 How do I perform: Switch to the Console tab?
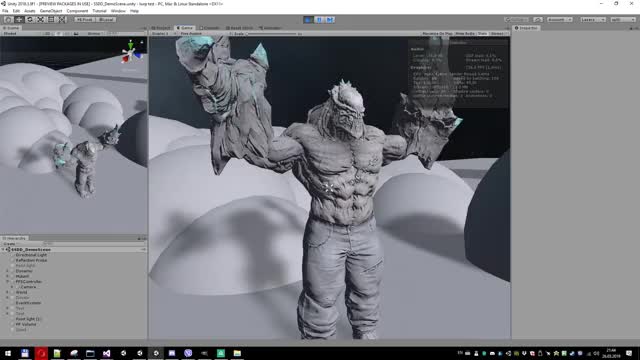tap(210, 28)
